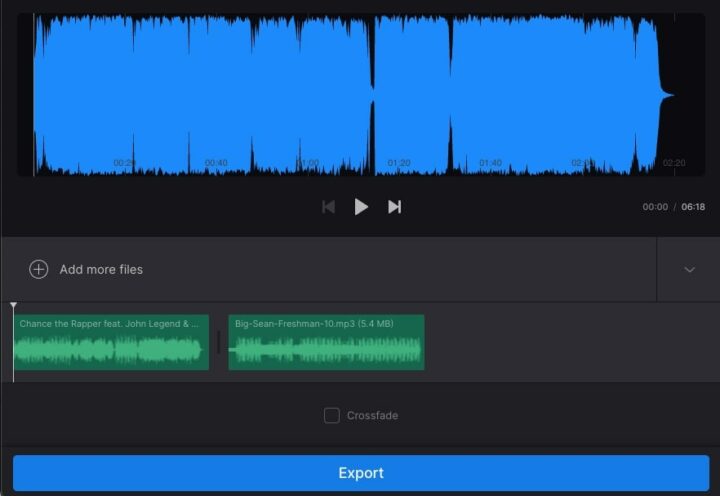720x496 pixels.
Task: Seek waveform to the 00:40 mark
Action: (216, 162)
